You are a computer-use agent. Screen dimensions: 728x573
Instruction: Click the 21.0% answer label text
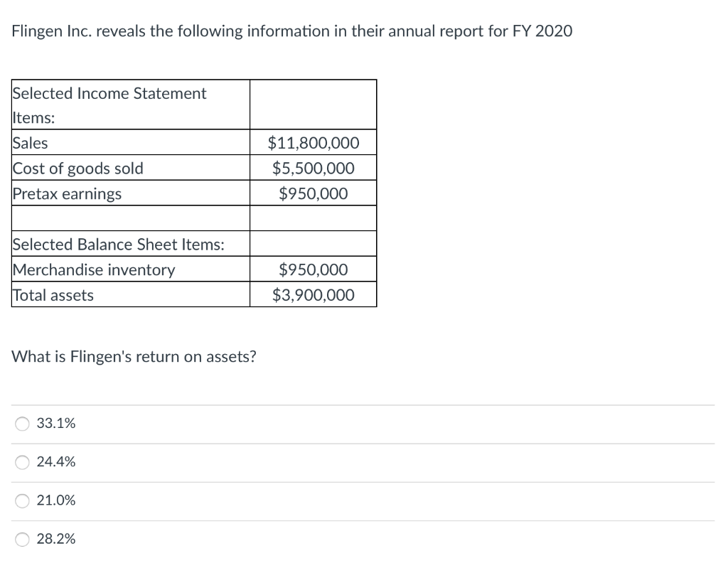56,500
